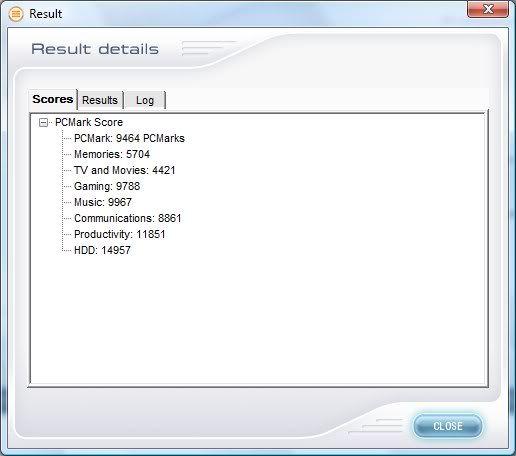Screen dimensions: 516x456
Task: Click the PCMark icon in the title bar
Action: [x=16, y=14]
